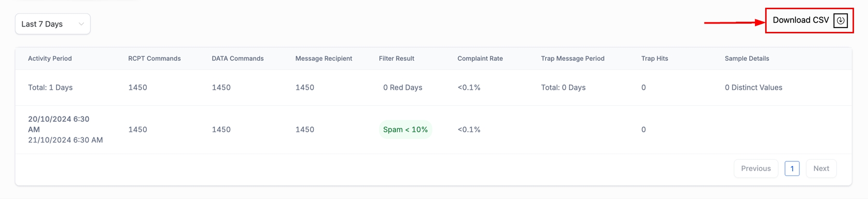Open the Last 7 Days dropdown
Image resolution: width=868 pixels, height=199 pixels.
tap(52, 24)
